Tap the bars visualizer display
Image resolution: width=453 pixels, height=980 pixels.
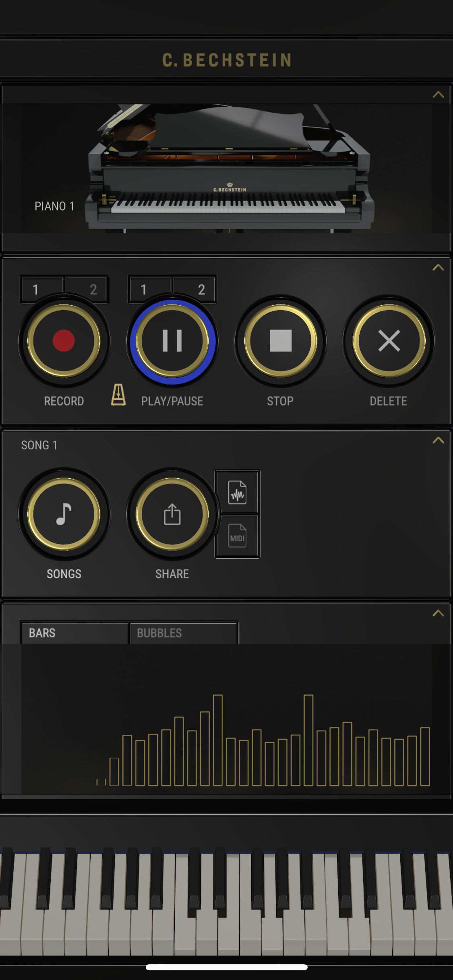226,719
